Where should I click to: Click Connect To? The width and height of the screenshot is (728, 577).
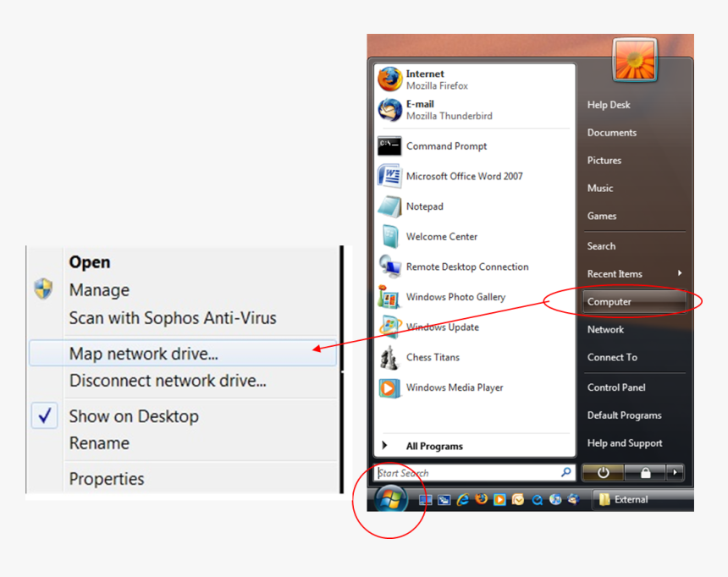pos(612,357)
